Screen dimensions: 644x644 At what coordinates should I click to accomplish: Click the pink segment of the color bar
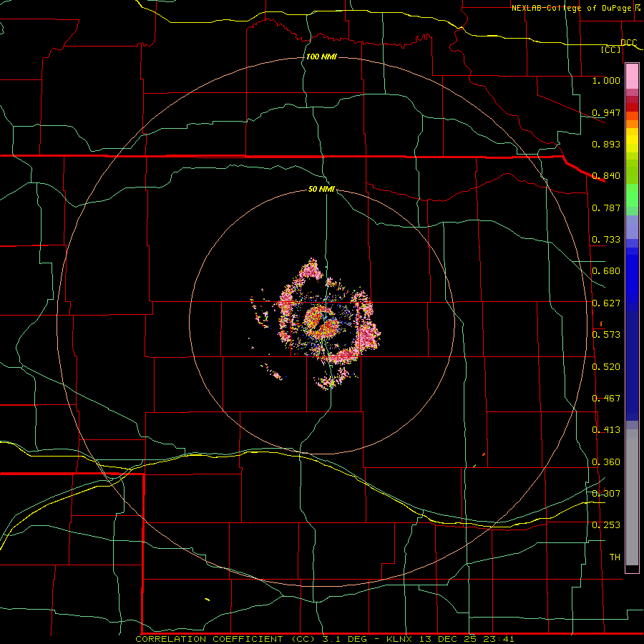[x=632, y=77]
